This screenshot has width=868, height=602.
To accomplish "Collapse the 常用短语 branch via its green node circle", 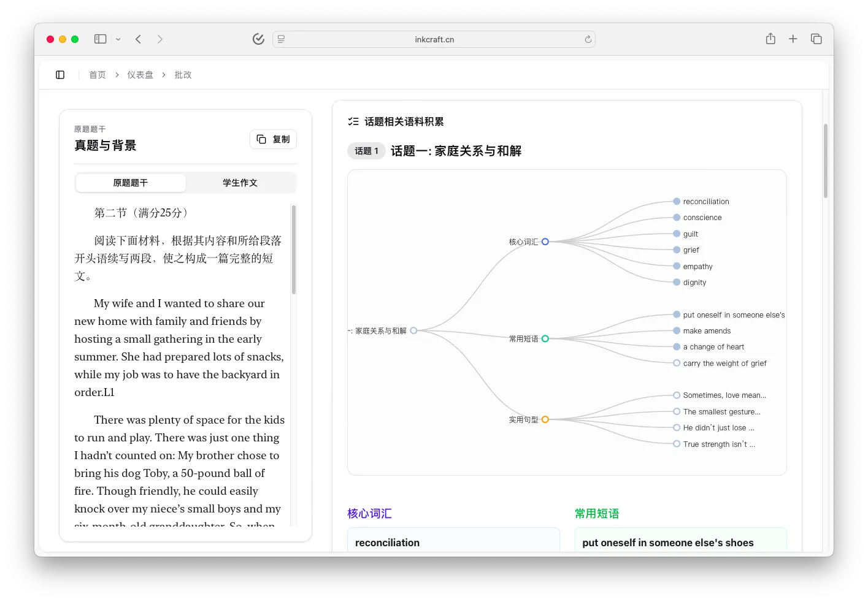I will (x=546, y=338).
